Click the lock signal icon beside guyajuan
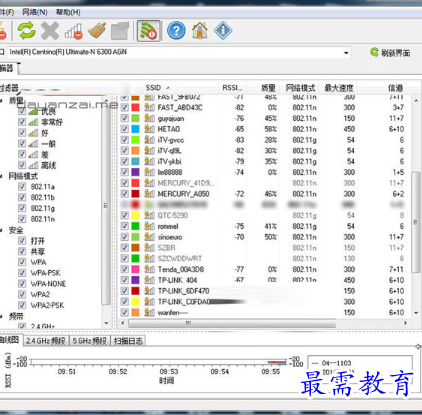Screen dimensions: 422x415 (x=149, y=118)
